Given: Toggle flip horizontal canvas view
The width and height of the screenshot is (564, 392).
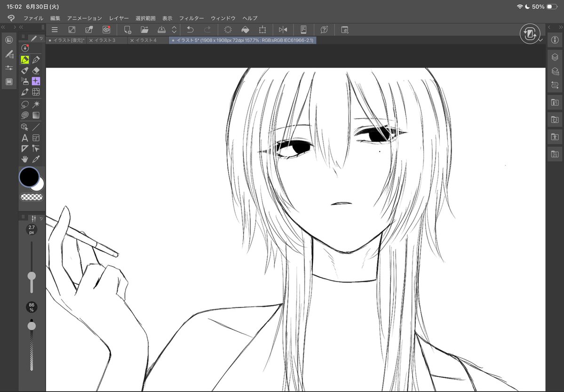Looking at the screenshot, I should [283, 30].
